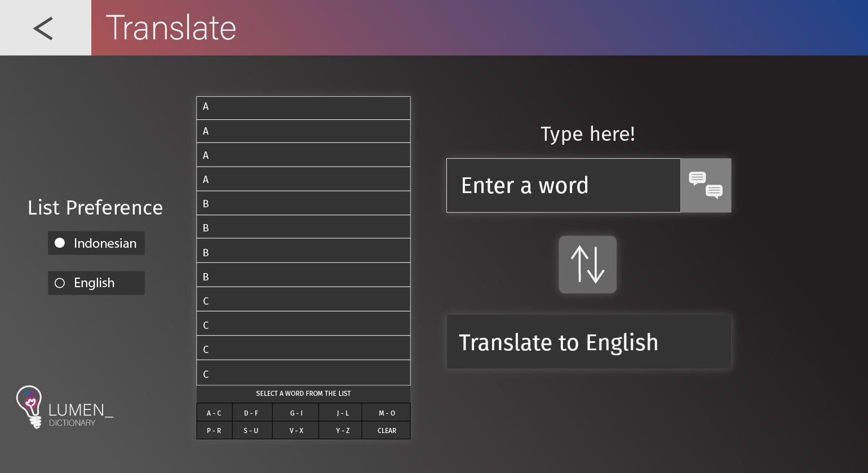Click the M - O letter range button
Image resolution: width=868 pixels, height=473 pixels.
pyautogui.click(x=387, y=412)
